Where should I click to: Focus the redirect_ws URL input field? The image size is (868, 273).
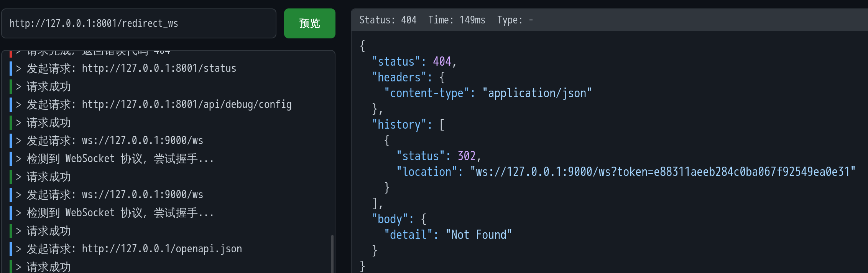138,23
